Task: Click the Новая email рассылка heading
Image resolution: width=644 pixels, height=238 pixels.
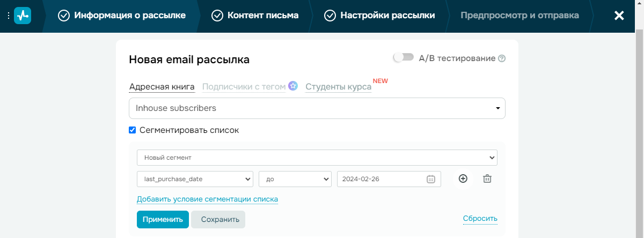Action: [x=189, y=60]
